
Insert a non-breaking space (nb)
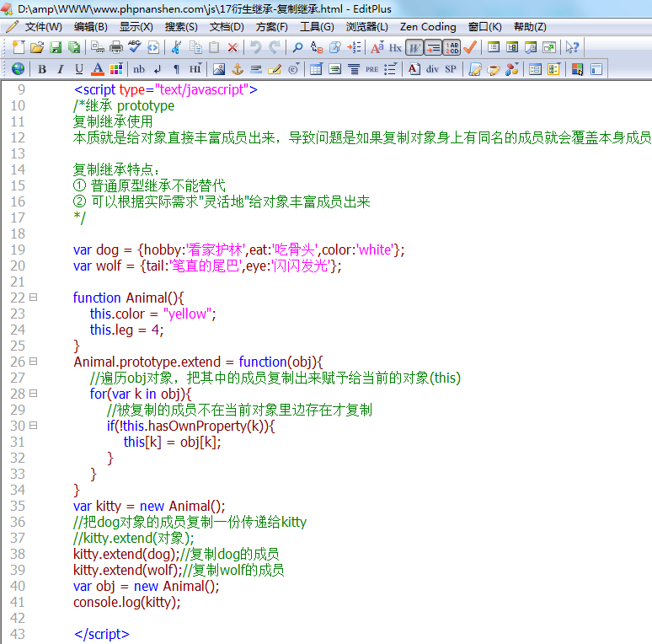point(139,69)
